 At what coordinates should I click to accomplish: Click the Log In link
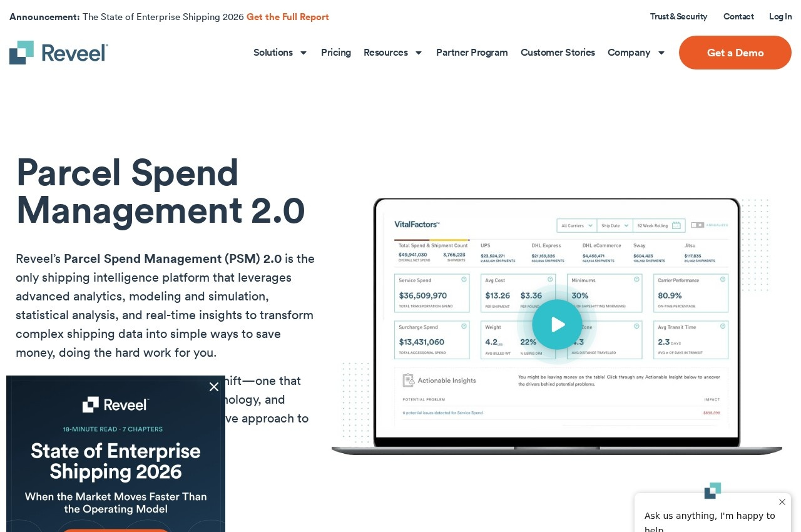780,16
